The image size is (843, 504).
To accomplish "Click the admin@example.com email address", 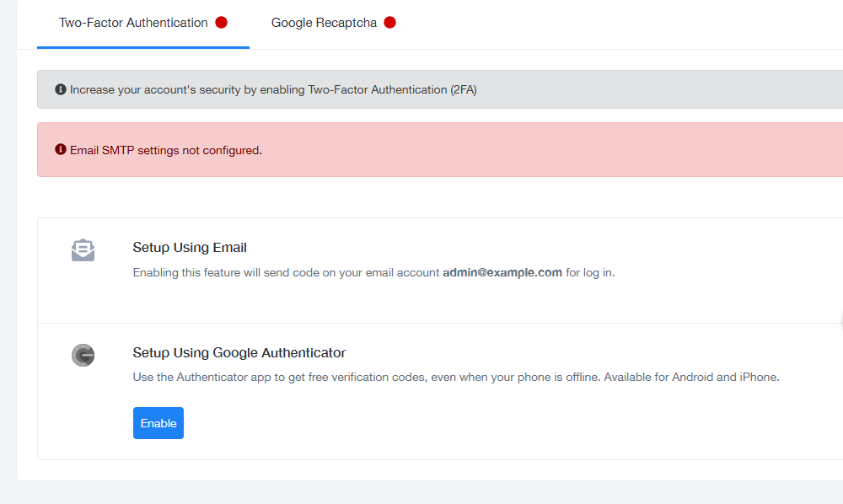I will (502, 272).
